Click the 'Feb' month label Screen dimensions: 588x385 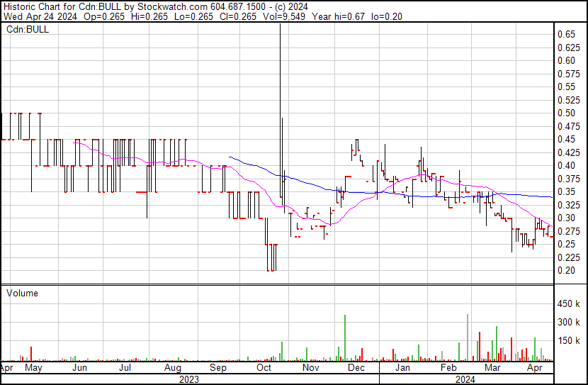(448, 368)
